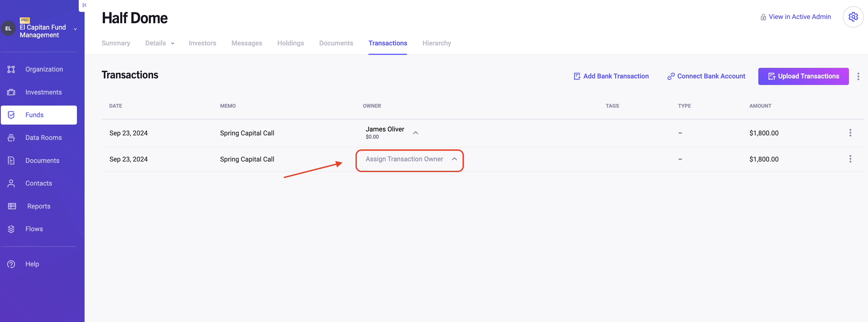This screenshot has height=322, width=868.
Task: Click the Connect Bank Account link icon
Action: (x=671, y=76)
